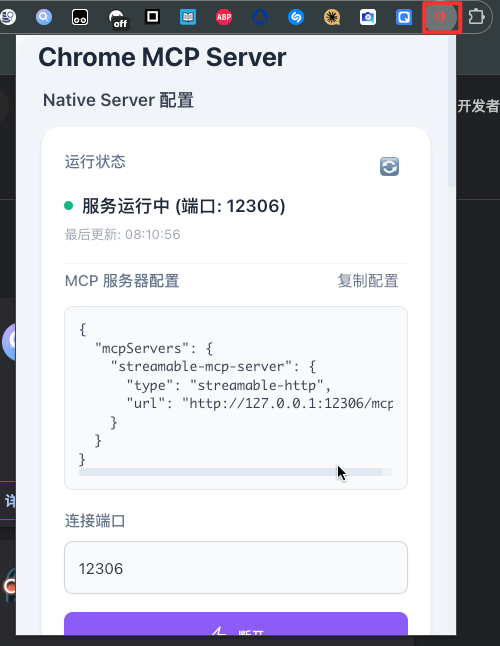Click the 连接端口 field showing 12306

click(236, 568)
